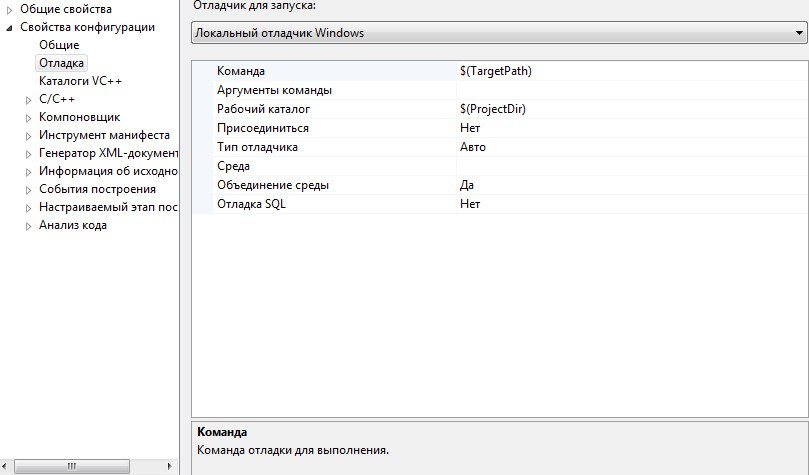
Task: Expand the Анализ кода arrow
Action: (x=29, y=225)
